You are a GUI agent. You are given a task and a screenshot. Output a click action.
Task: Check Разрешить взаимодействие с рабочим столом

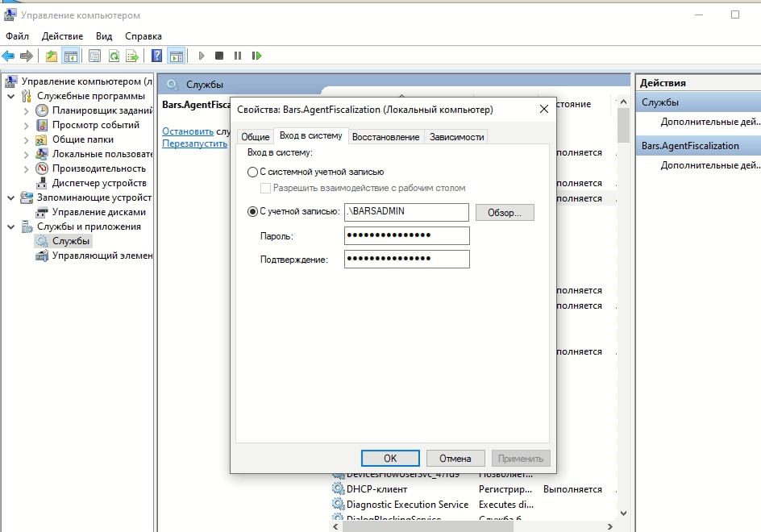point(265,188)
